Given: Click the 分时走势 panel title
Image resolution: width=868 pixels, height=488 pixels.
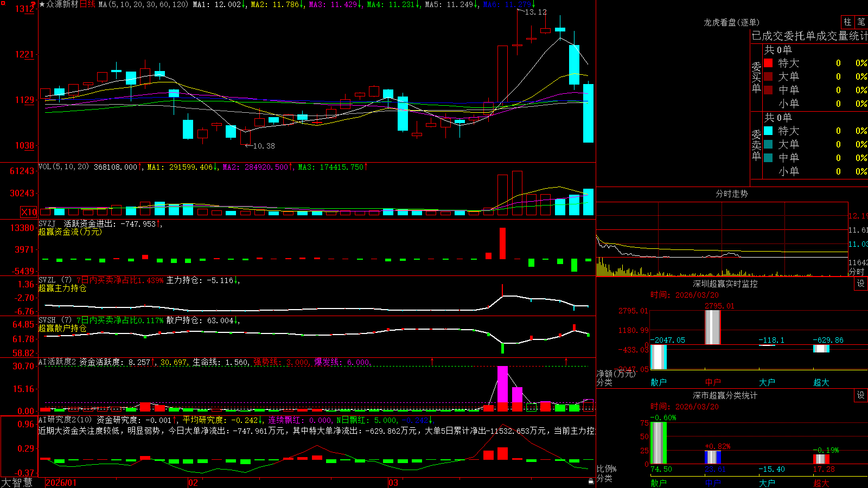Looking at the screenshot, I should [731, 194].
